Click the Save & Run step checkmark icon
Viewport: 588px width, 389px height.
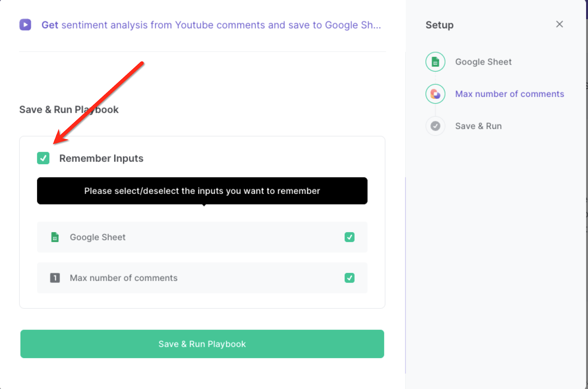click(435, 126)
